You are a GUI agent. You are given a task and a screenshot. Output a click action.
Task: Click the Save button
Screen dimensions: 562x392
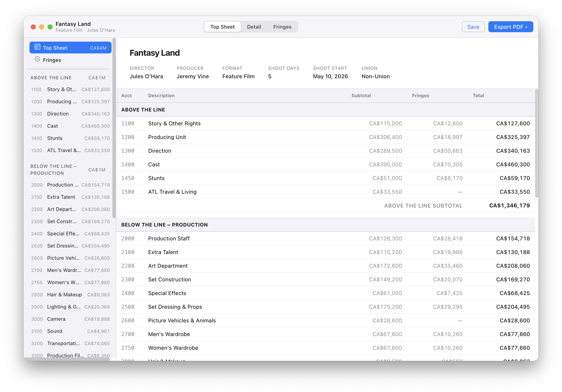coord(473,27)
